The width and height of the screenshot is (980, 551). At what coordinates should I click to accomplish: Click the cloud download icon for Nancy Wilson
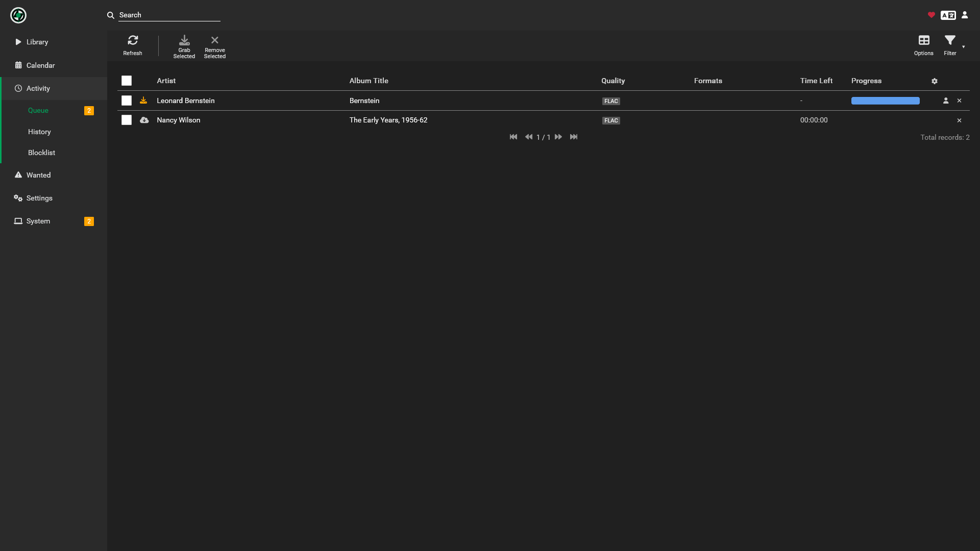click(144, 120)
